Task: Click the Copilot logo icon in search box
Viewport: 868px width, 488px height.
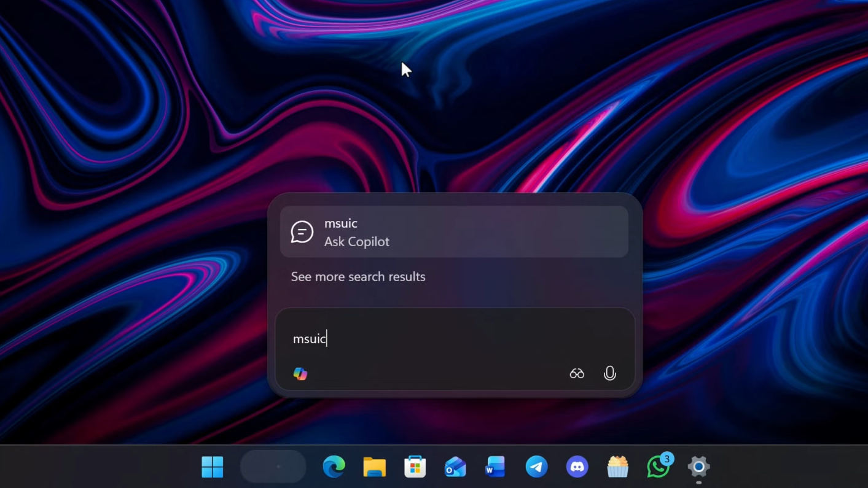Action: coord(300,373)
